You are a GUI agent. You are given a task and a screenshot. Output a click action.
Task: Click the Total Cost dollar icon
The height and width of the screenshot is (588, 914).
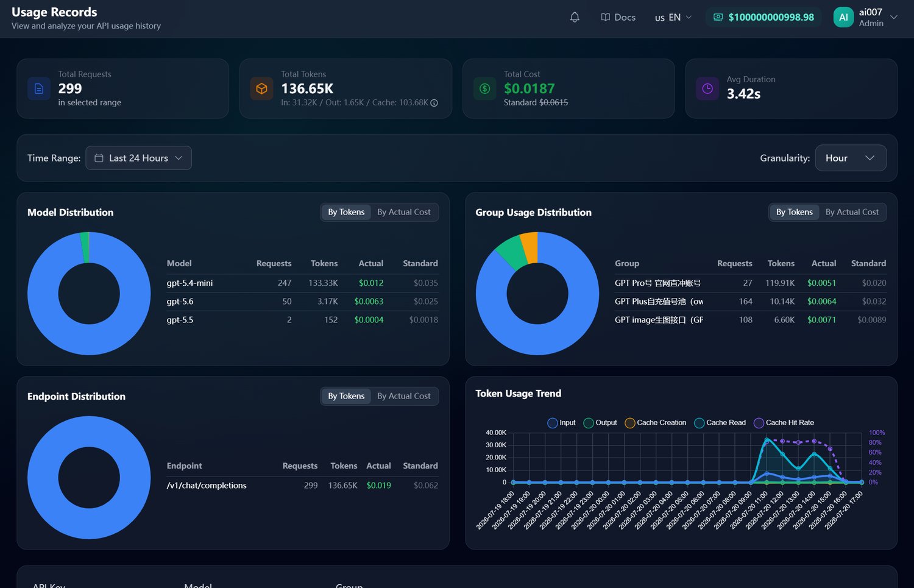485,89
